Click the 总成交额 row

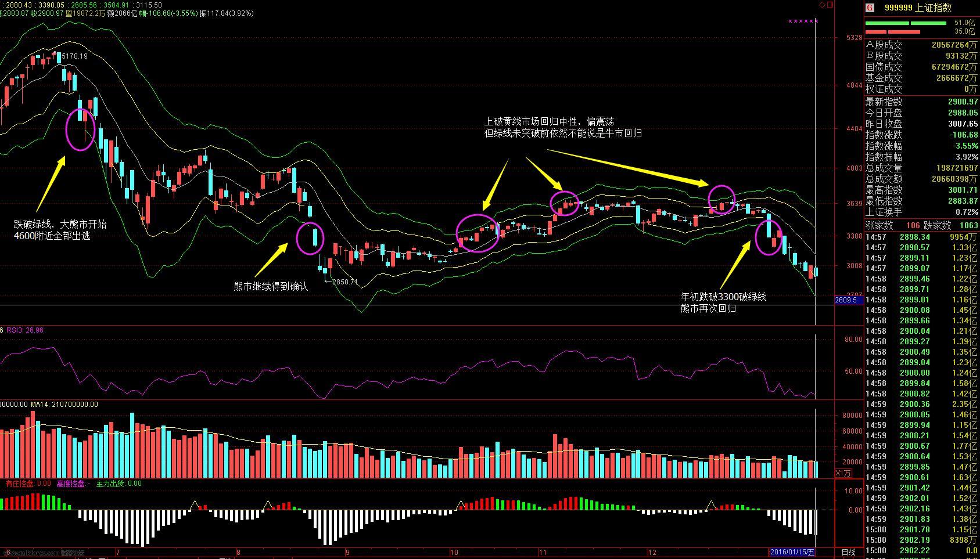[x=921, y=179]
